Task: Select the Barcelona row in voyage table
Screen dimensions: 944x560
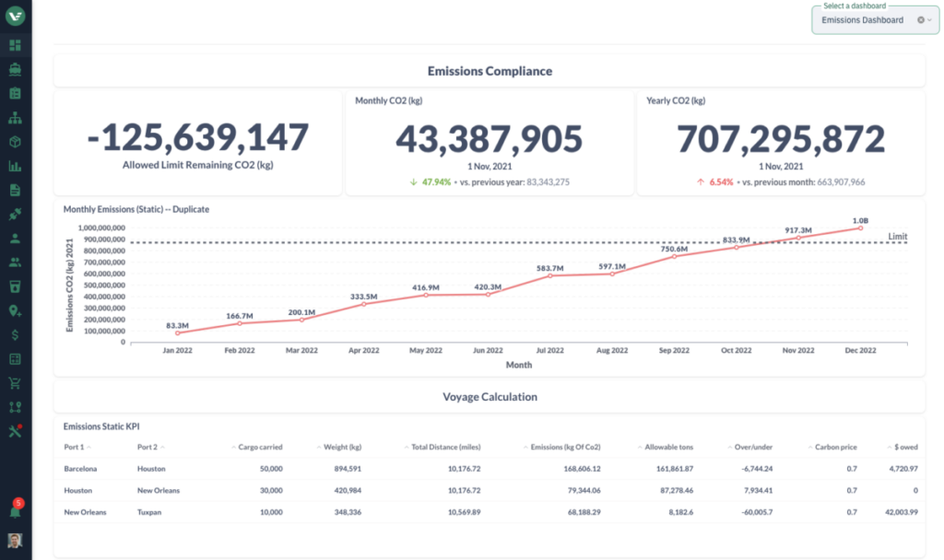Action: [81, 468]
